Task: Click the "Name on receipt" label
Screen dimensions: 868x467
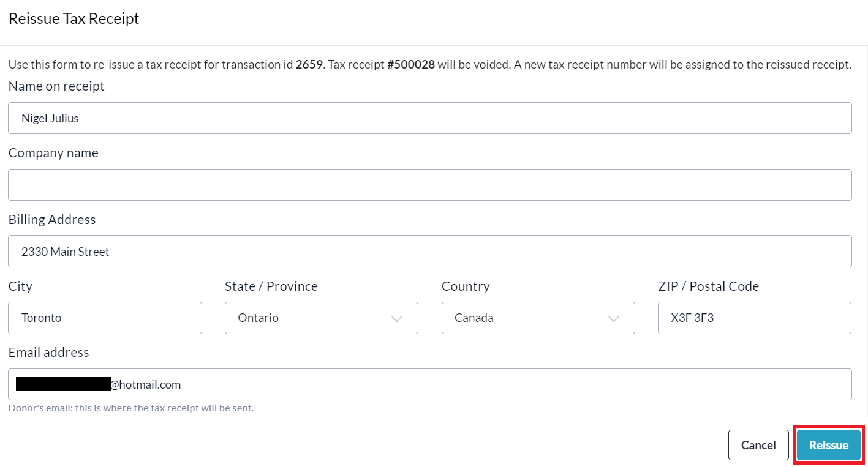Action: [x=56, y=86]
